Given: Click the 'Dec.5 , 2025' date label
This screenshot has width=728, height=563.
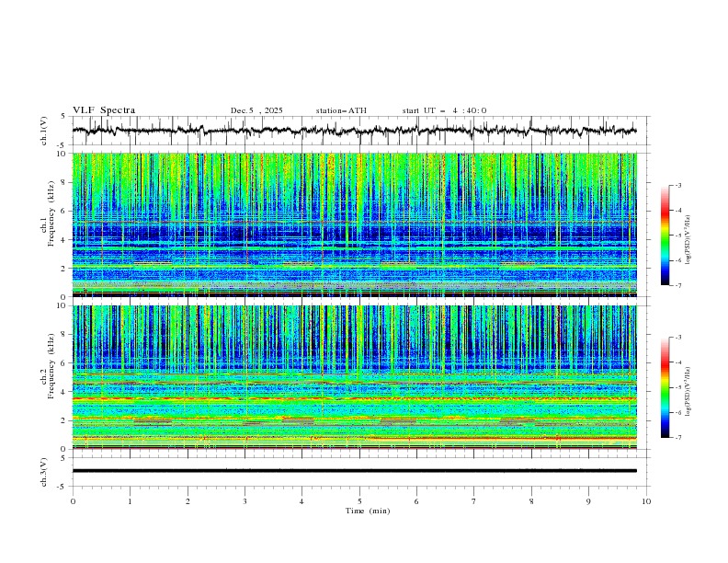Looking at the screenshot, I should coord(256,110).
